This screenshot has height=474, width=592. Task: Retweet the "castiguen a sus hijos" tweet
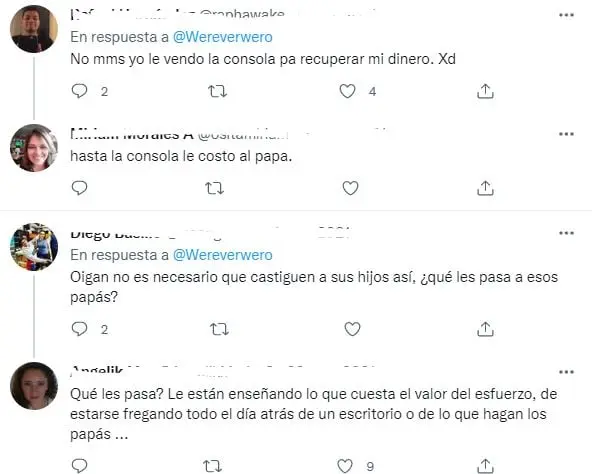click(219, 329)
